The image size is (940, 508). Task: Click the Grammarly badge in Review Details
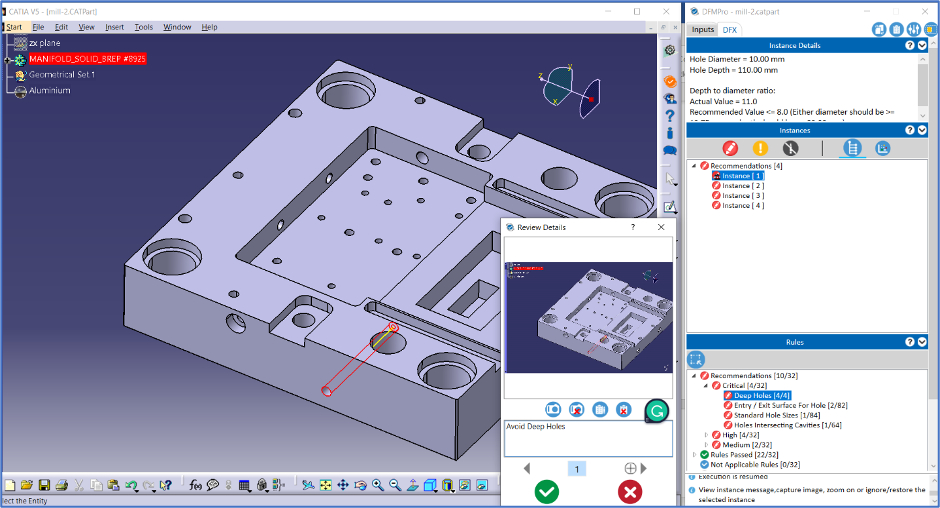(656, 411)
